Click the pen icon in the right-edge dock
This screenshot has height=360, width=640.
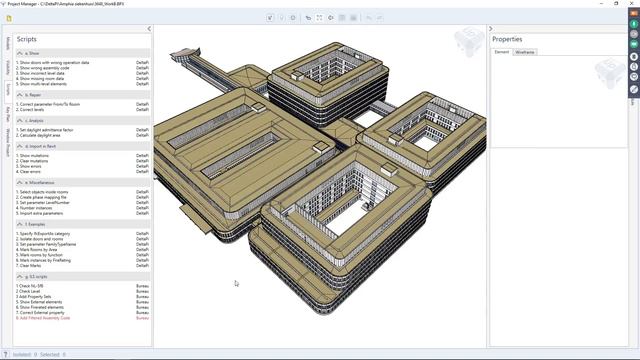(x=634, y=89)
